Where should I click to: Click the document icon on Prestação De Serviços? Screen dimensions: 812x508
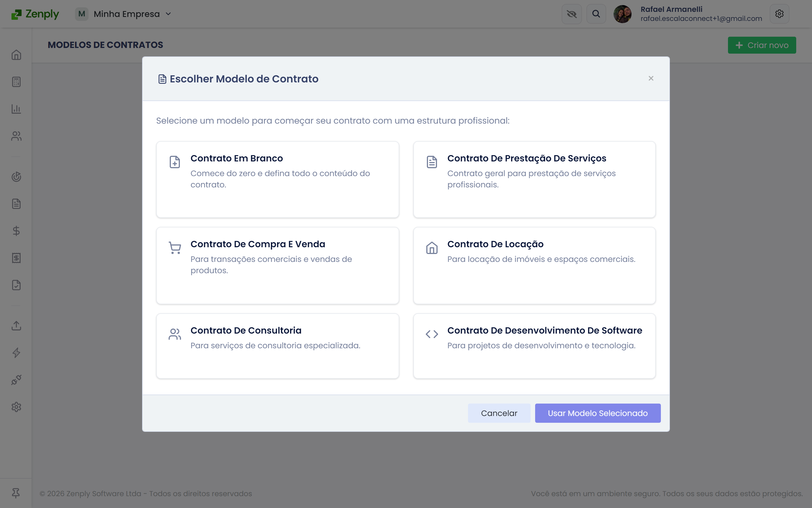point(431,162)
